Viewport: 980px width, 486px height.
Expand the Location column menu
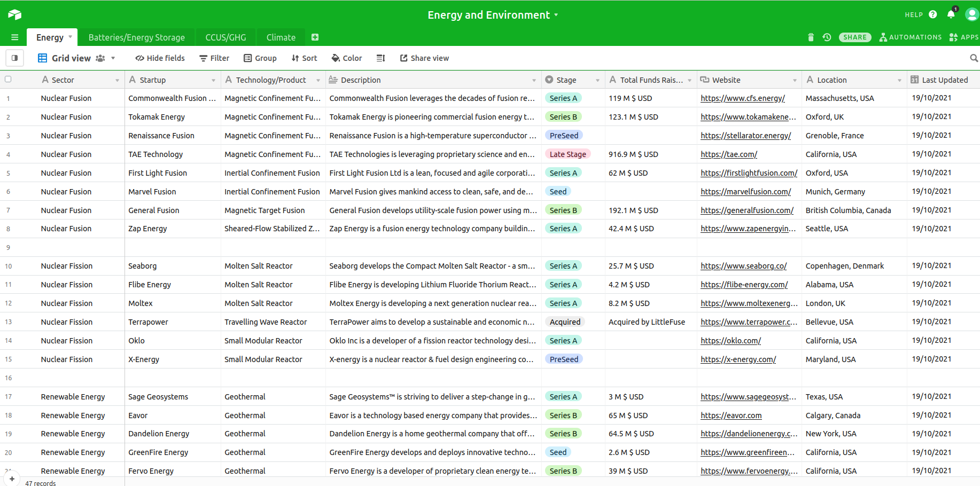[x=899, y=80]
